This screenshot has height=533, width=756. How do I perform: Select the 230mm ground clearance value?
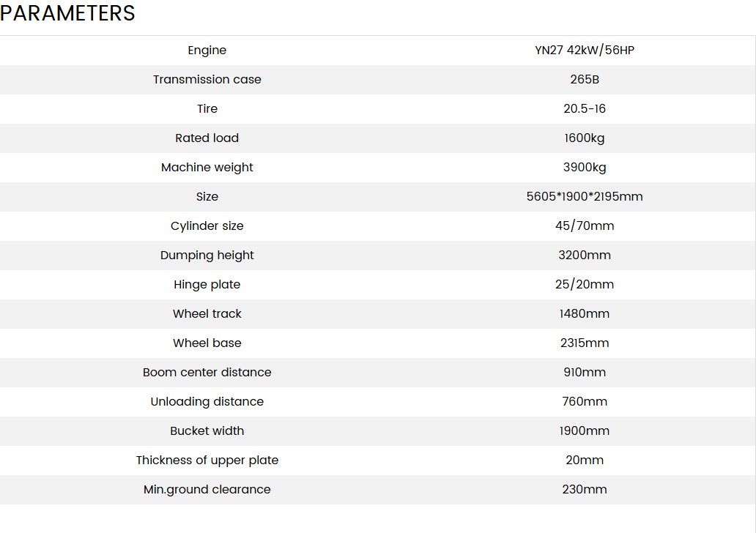pyautogui.click(x=585, y=490)
